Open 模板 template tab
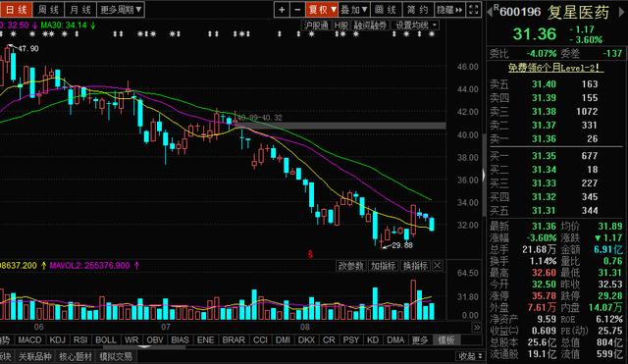This screenshot has width=628, height=364. (x=446, y=340)
